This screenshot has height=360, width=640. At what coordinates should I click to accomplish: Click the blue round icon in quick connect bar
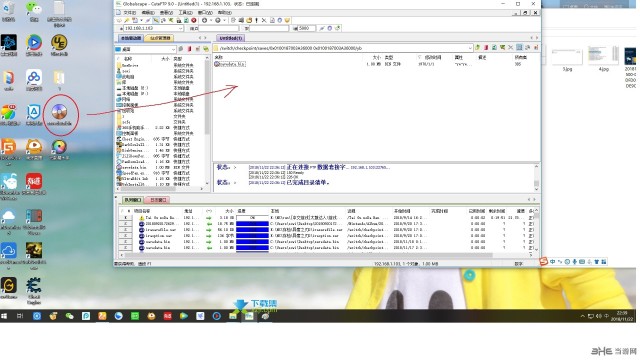coord(330,28)
